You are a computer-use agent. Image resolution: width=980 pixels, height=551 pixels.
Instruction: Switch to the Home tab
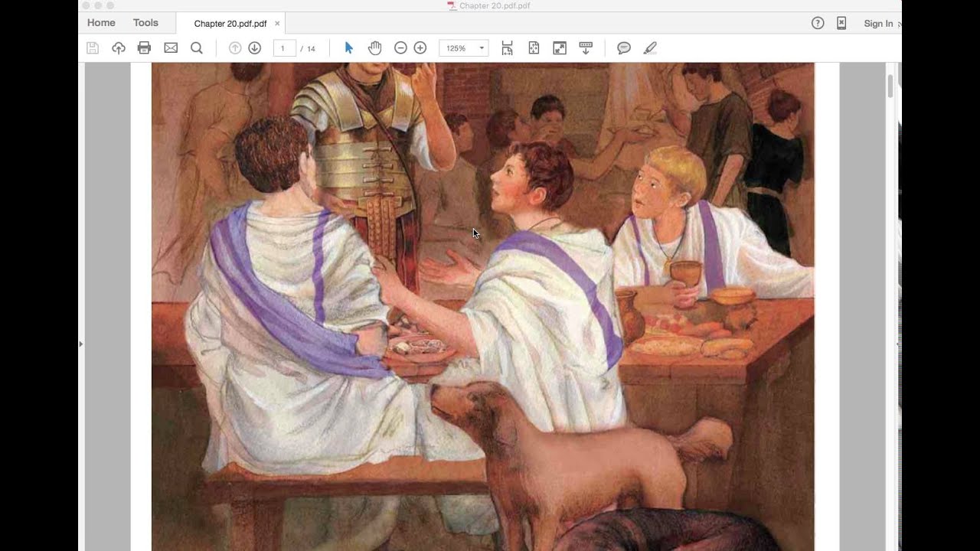click(101, 23)
